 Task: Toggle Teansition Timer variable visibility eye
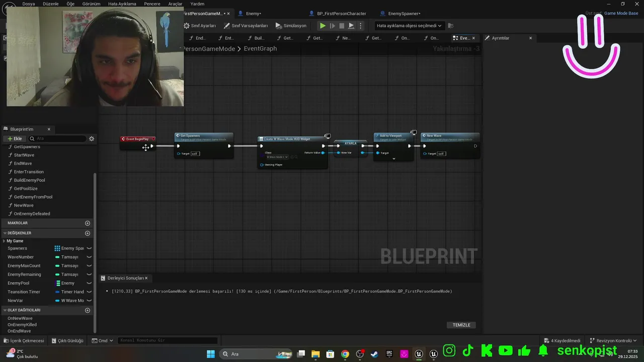[89, 292]
